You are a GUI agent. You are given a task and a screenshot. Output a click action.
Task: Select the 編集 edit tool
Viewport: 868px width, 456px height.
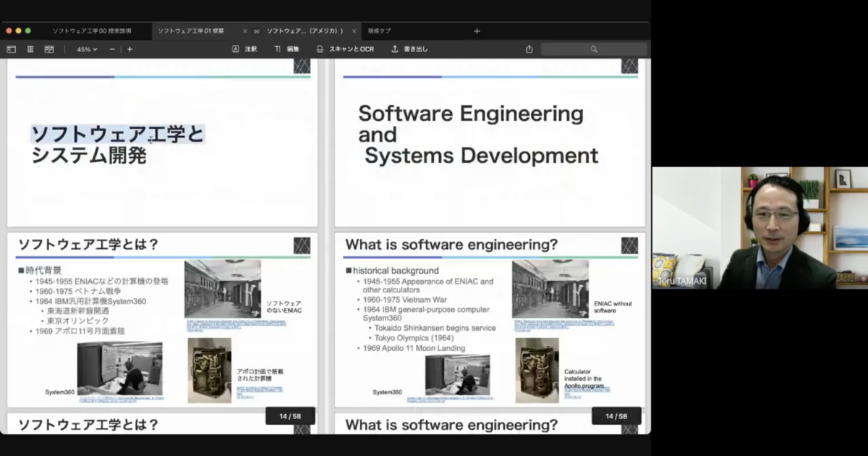(x=286, y=49)
